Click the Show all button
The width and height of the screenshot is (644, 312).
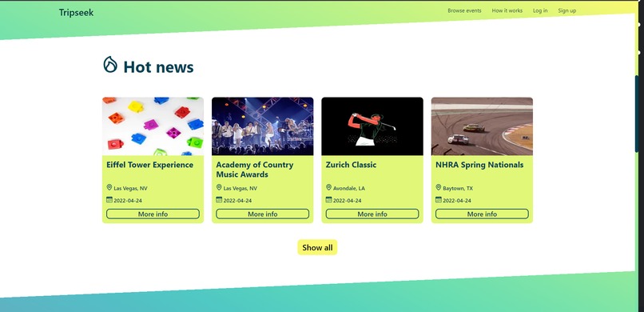click(x=317, y=247)
